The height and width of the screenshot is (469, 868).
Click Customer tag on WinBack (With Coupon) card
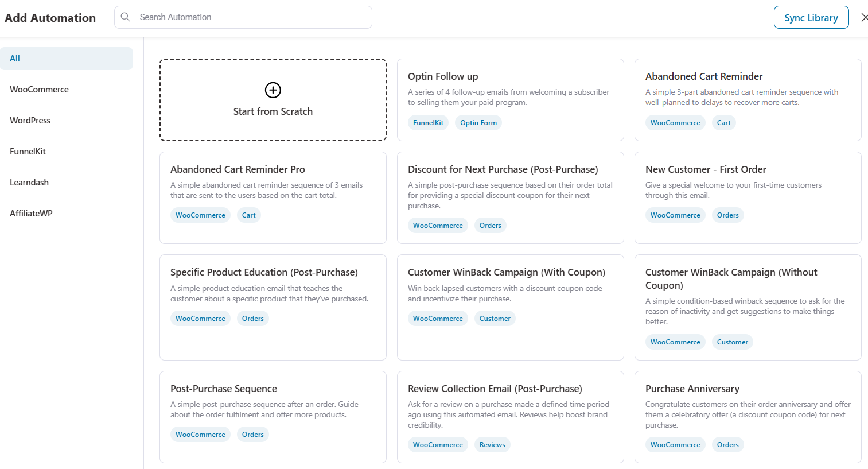495,319
